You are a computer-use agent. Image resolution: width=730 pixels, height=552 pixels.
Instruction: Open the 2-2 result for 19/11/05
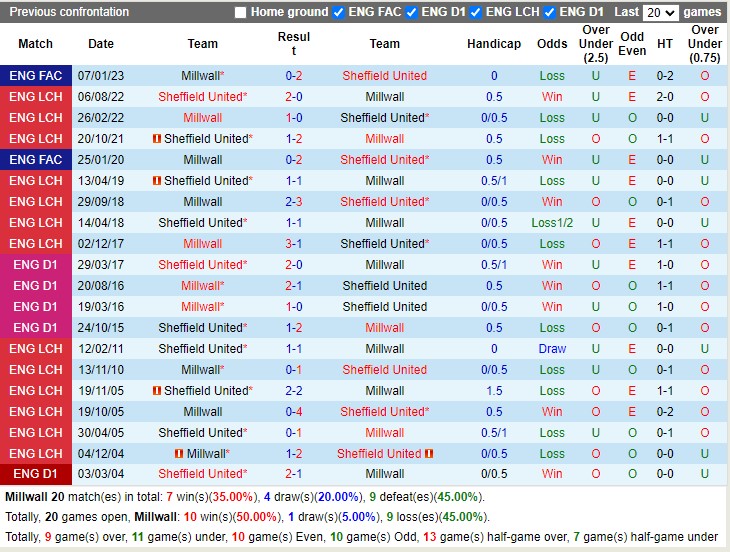click(294, 390)
